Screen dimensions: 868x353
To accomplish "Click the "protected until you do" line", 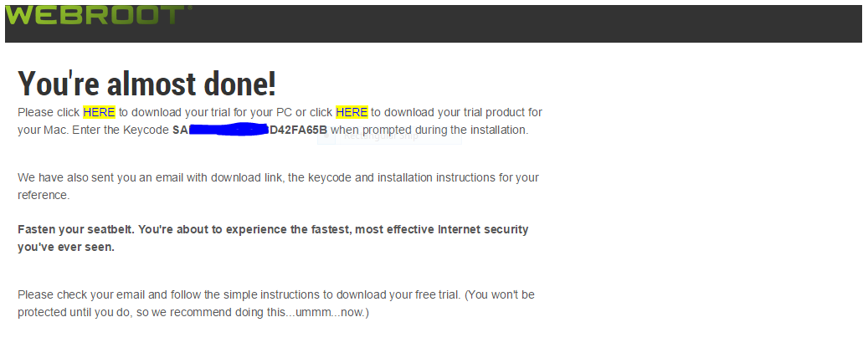I will coord(193,313).
